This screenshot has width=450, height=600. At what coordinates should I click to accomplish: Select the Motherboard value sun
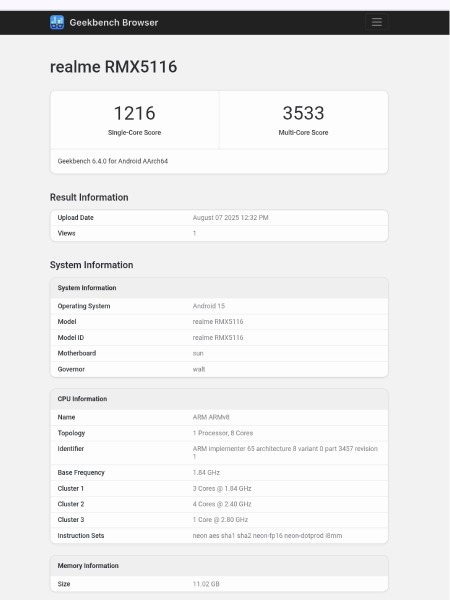pyautogui.click(x=198, y=353)
